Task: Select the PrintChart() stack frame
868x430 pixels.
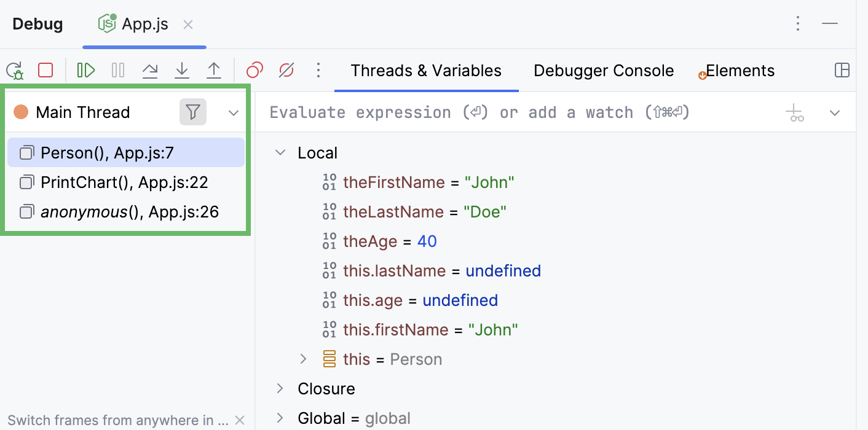Action: (124, 182)
